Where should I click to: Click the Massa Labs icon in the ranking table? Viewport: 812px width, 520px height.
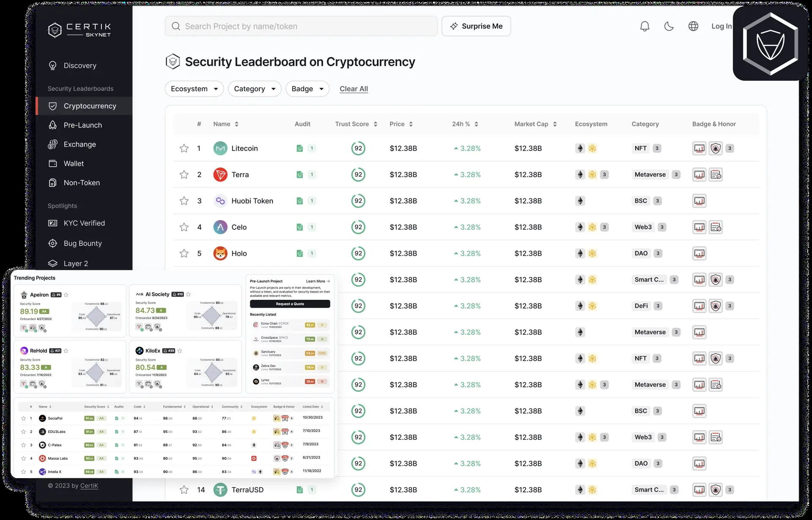[42, 458]
